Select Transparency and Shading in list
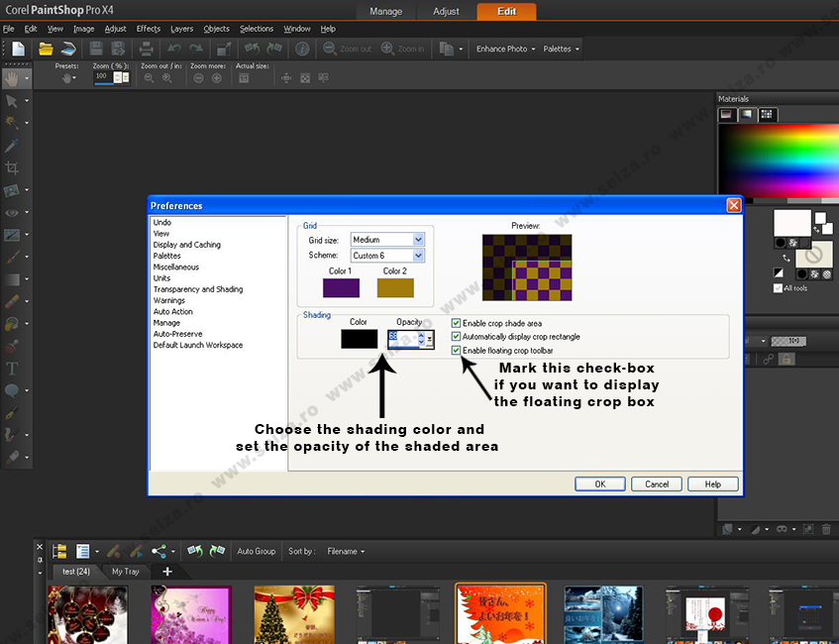Viewport: 839px width, 644px height. pyautogui.click(x=198, y=289)
